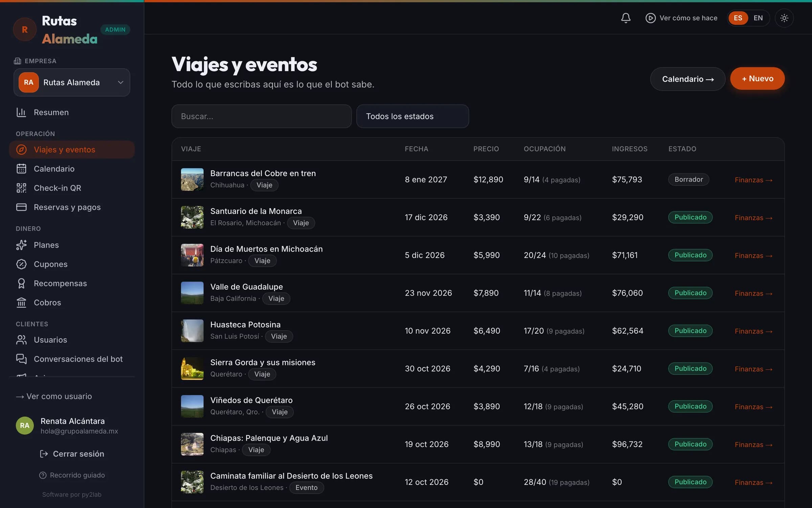Click the Cobros bank icon

(x=21, y=302)
